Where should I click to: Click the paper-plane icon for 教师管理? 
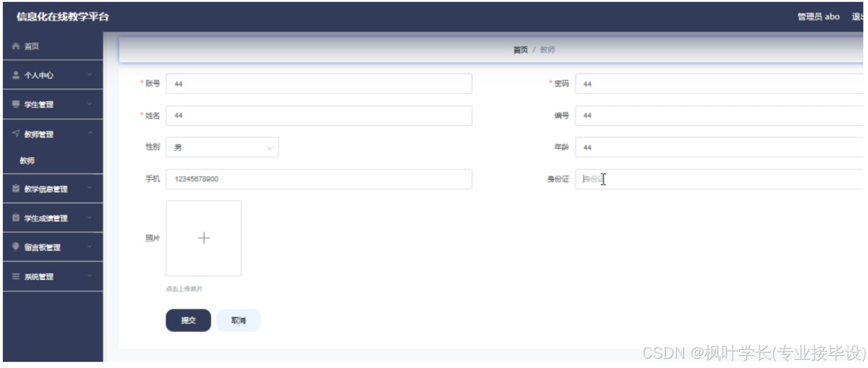[16, 134]
